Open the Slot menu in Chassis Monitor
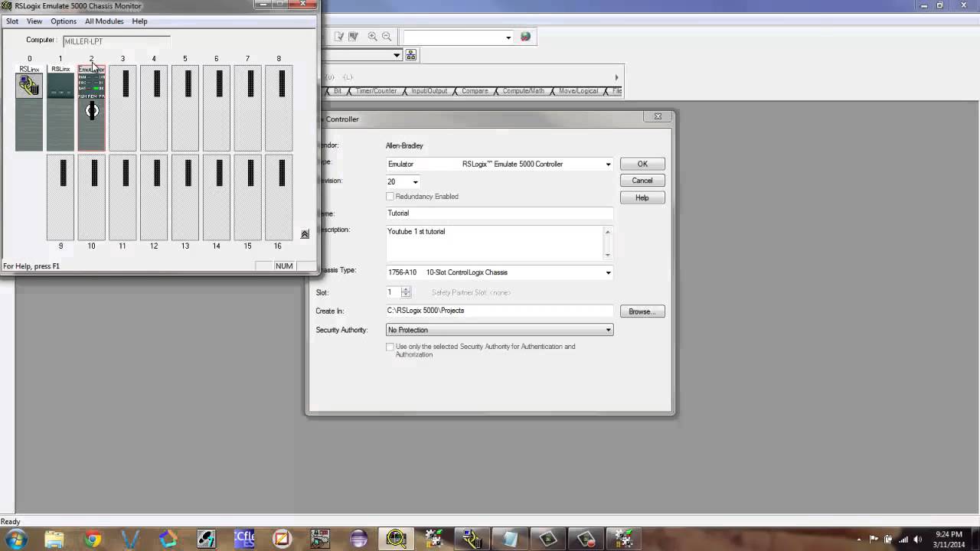Viewport: 980px width, 551px height. (12, 21)
